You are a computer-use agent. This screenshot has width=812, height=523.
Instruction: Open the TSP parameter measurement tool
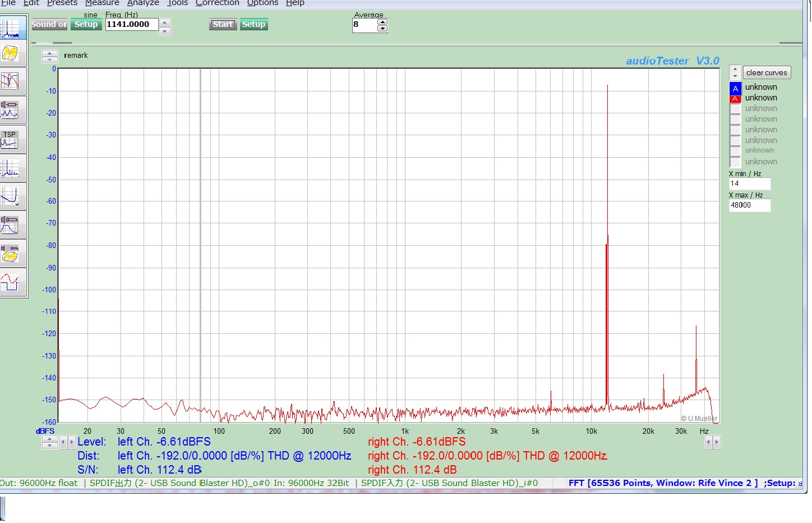[x=12, y=139]
